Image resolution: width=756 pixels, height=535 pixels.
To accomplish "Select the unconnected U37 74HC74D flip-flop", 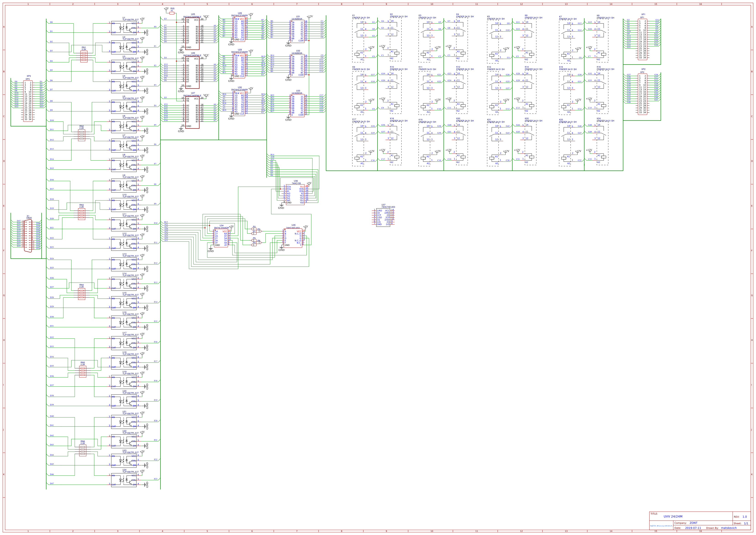I will coord(383,217).
